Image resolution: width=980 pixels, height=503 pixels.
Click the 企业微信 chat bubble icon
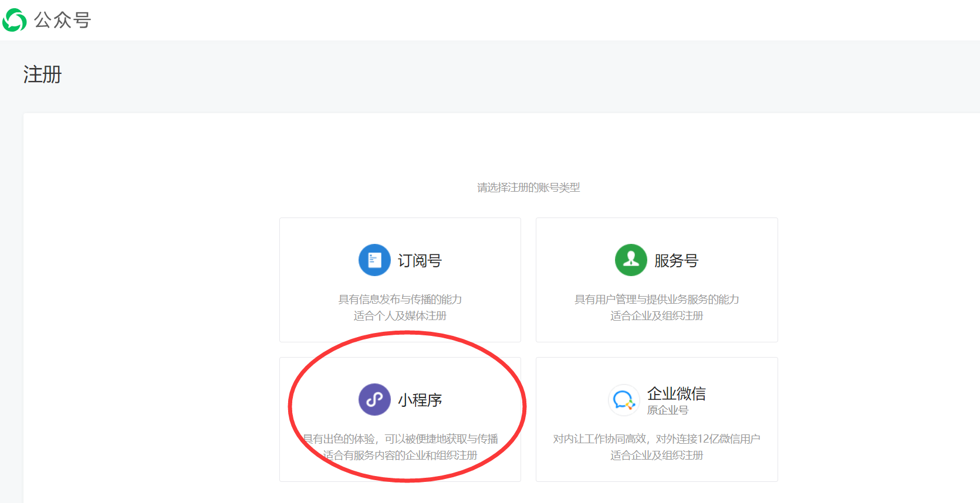tap(623, 400)
